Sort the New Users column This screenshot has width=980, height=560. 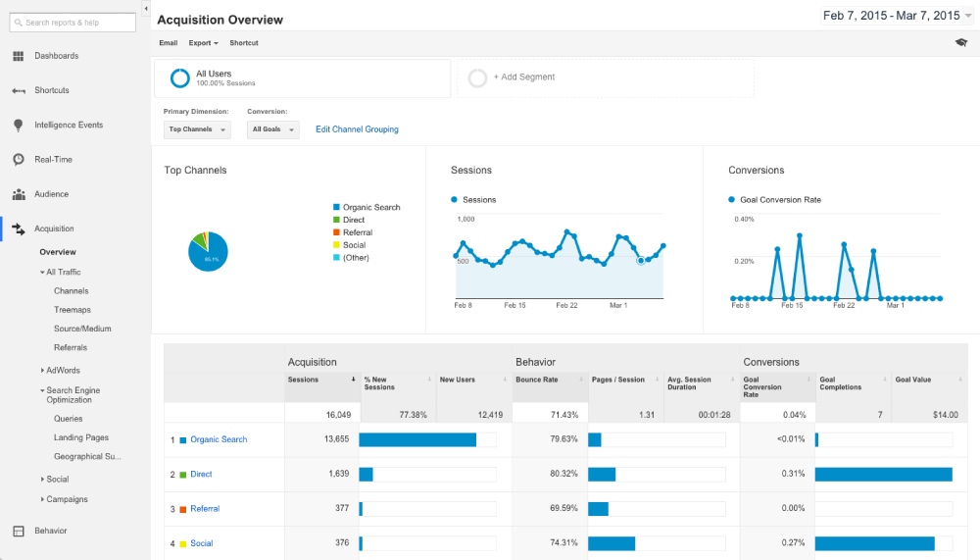(505, 380)
